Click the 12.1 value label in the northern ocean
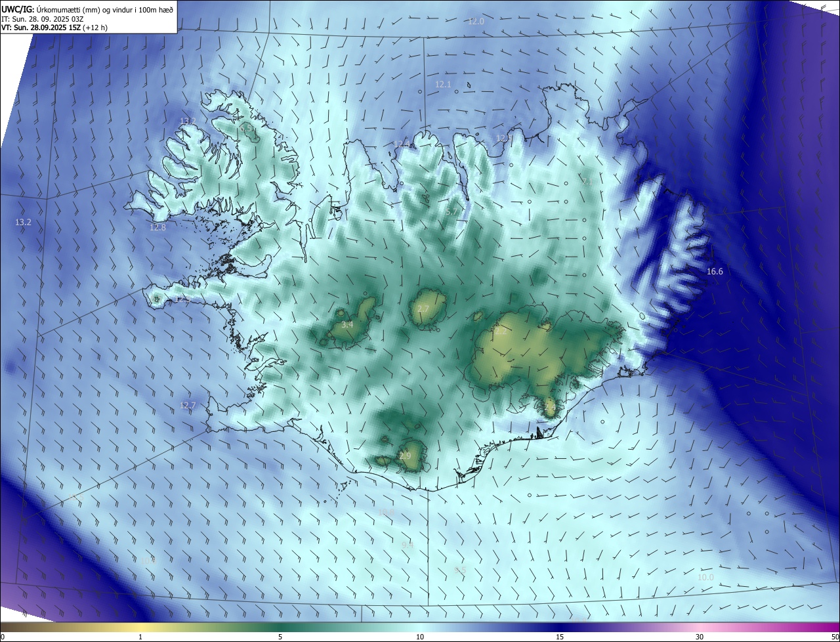 [443, 84]
